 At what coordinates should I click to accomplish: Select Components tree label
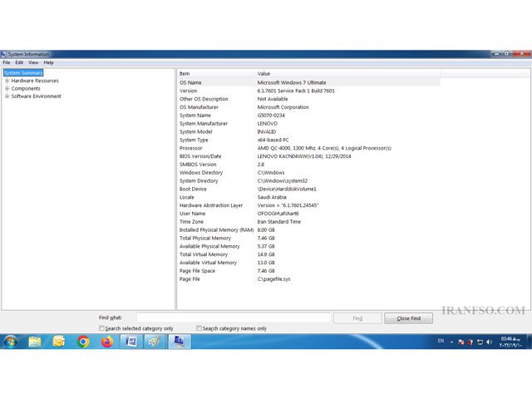(x=26, y=89)
